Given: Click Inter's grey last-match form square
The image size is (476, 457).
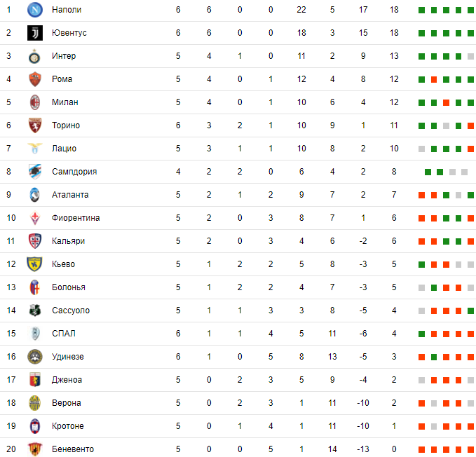Looking at the screenshot, I should (x=470, y=57).
